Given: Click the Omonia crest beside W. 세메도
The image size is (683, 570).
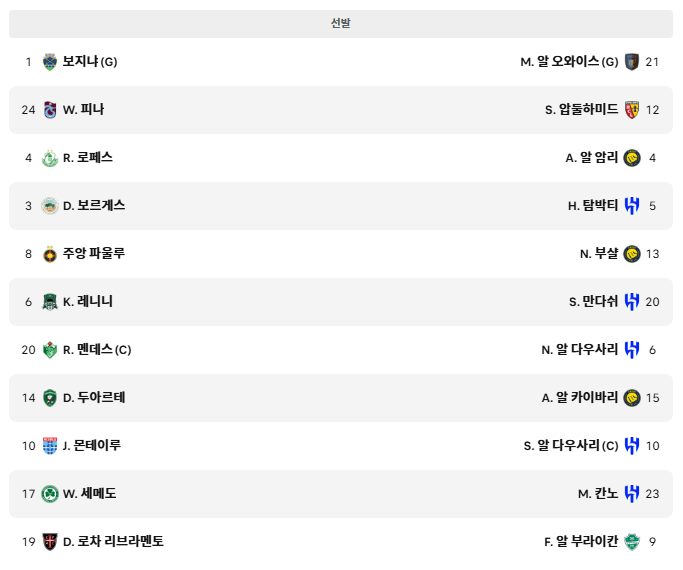Looking at the screenshot, I should 50,493.
